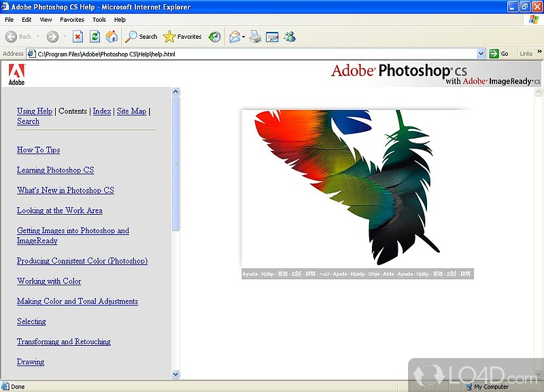Click the Stop loading icon
This screenshot has width=544, height=392.
click(x=78, y=37)
